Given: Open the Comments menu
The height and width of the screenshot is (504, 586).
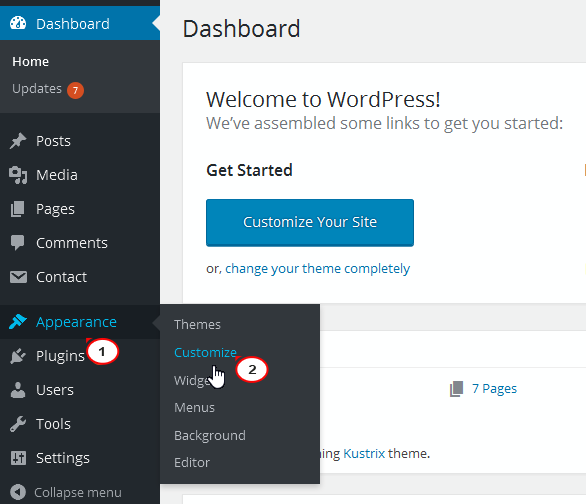Looking at the screenshot, I should (72, 243).
